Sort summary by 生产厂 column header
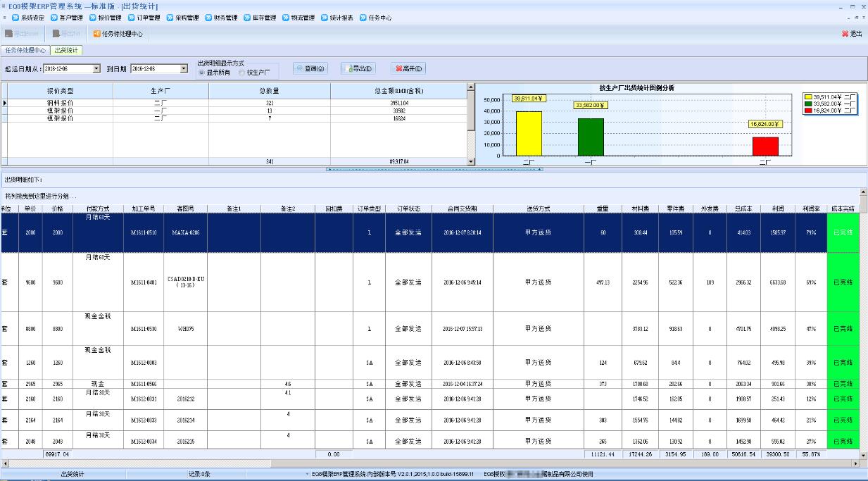This screenshot has width=868, height=481. point(161,91)
